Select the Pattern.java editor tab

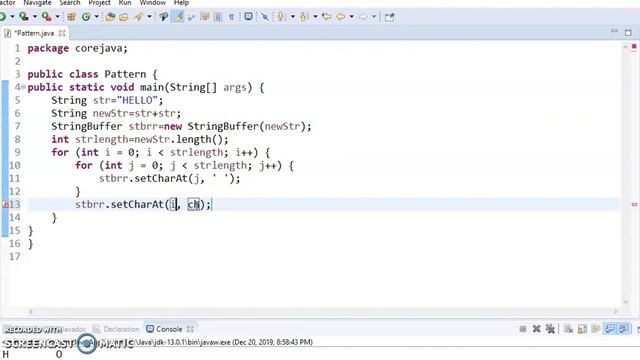[x=34, y=33]
